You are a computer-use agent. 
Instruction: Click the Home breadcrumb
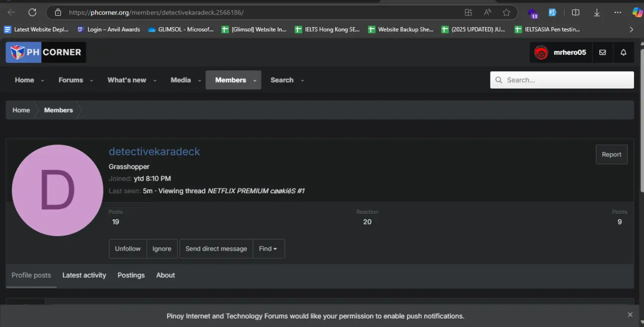(21, 110)
